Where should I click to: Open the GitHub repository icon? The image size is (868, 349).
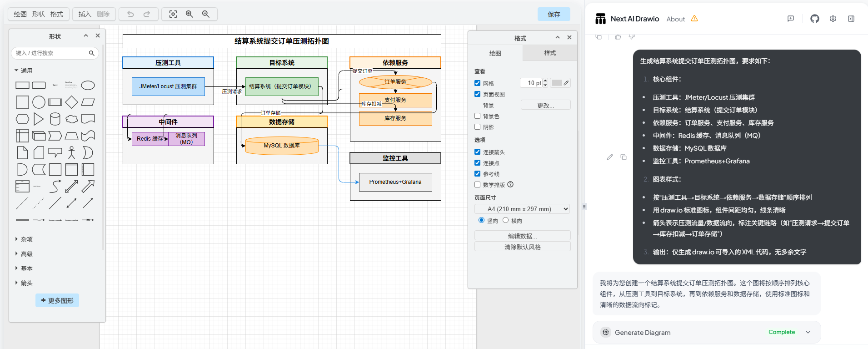click(x=815, y=19)
